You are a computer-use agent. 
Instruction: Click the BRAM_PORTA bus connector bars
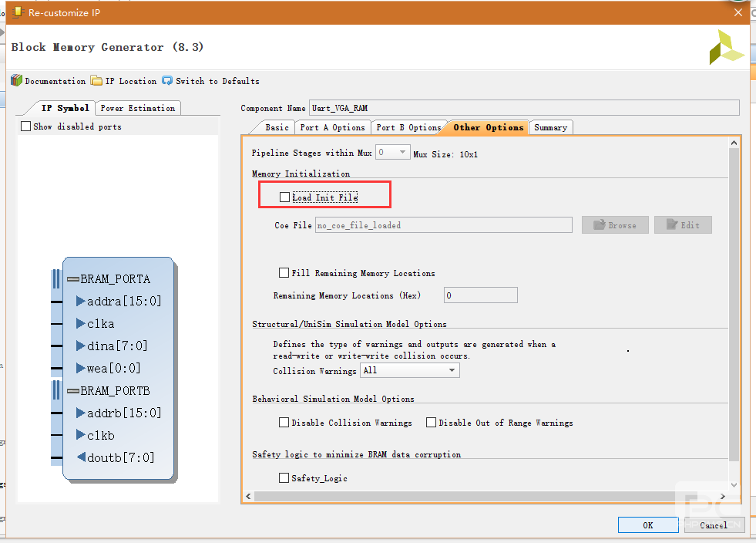pyautogui.click(x=56, y=279)
